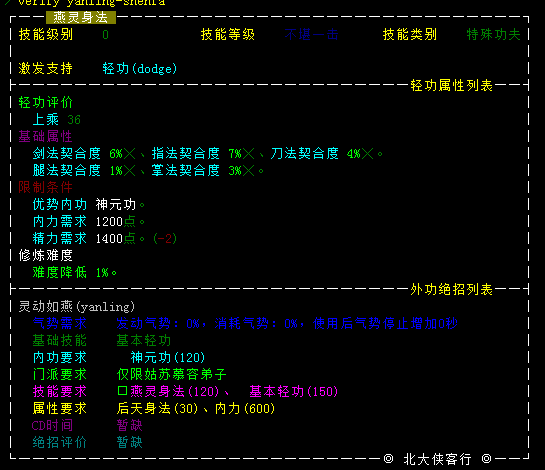The height and width of the screenshot is (470, 545).
Task: Click the 燕灵身法 title label
Action: 81,17
